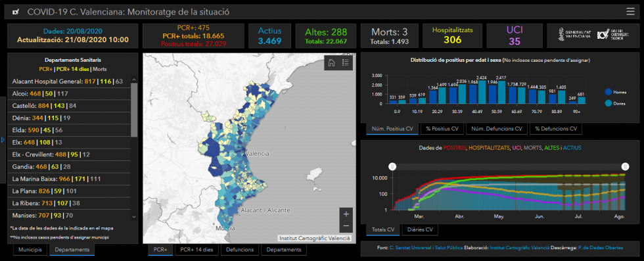
Task: Open the % Defuncions CV chart tab
Action: pos(556,129)
